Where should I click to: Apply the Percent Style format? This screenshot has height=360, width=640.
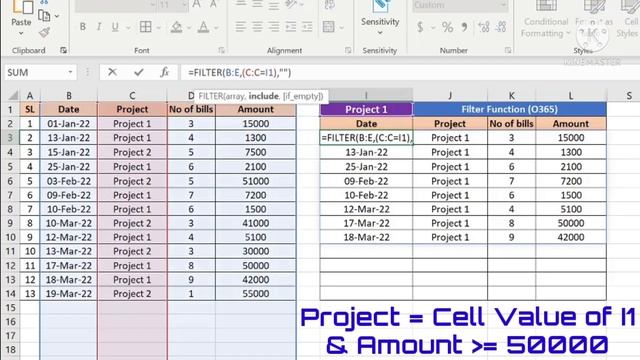point(447,27)
